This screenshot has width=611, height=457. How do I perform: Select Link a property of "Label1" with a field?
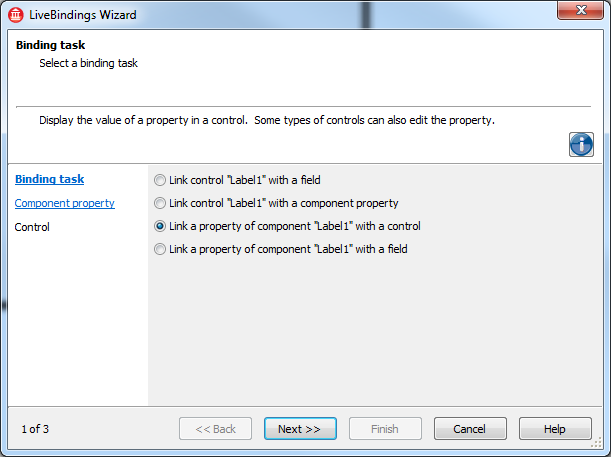click(x=281, y=249)
